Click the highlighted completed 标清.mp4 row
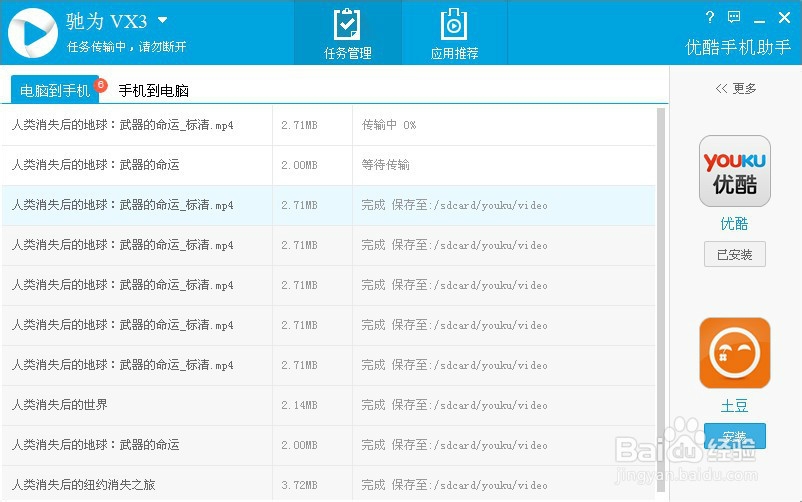 pyautogui.click(x=328, y=205)
